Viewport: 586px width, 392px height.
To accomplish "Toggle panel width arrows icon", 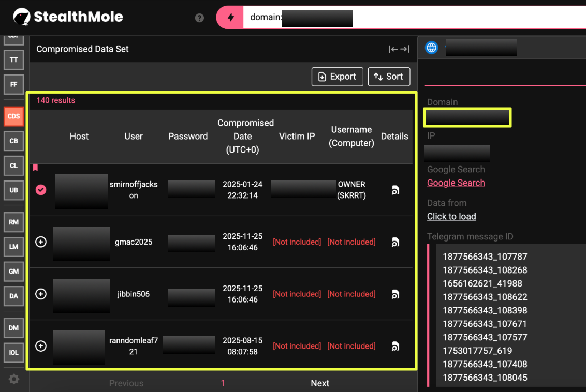I will tap(399, 49).
